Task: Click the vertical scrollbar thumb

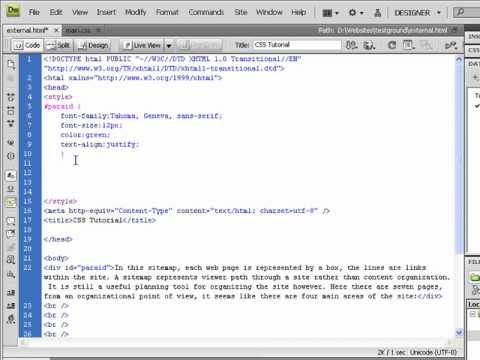Action: [459, 158]
